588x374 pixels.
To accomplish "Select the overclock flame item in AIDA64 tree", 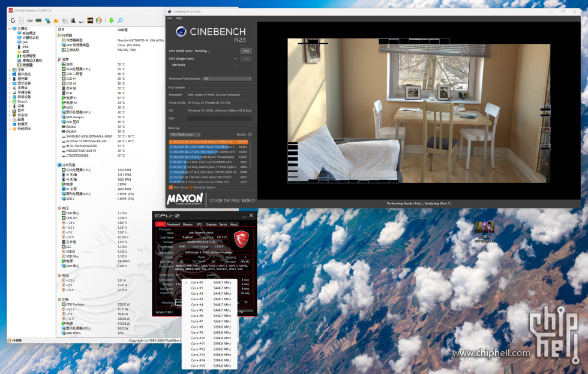I will 23,52.
